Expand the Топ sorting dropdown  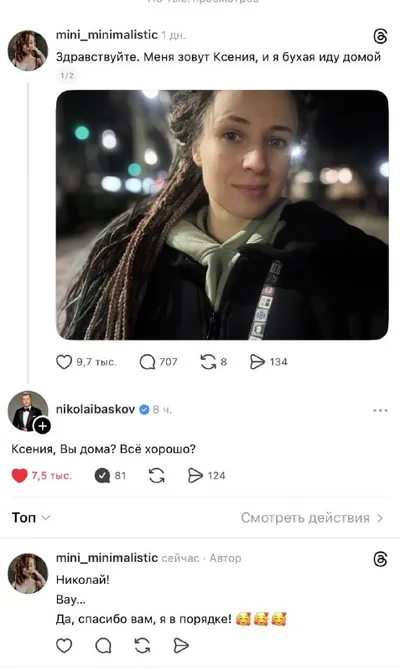31,517
